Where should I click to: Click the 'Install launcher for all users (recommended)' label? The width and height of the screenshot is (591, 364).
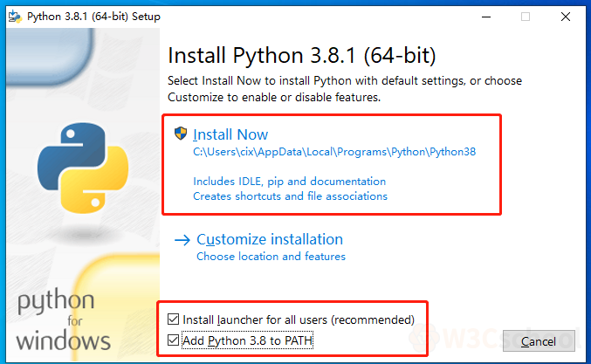[305, 319]
